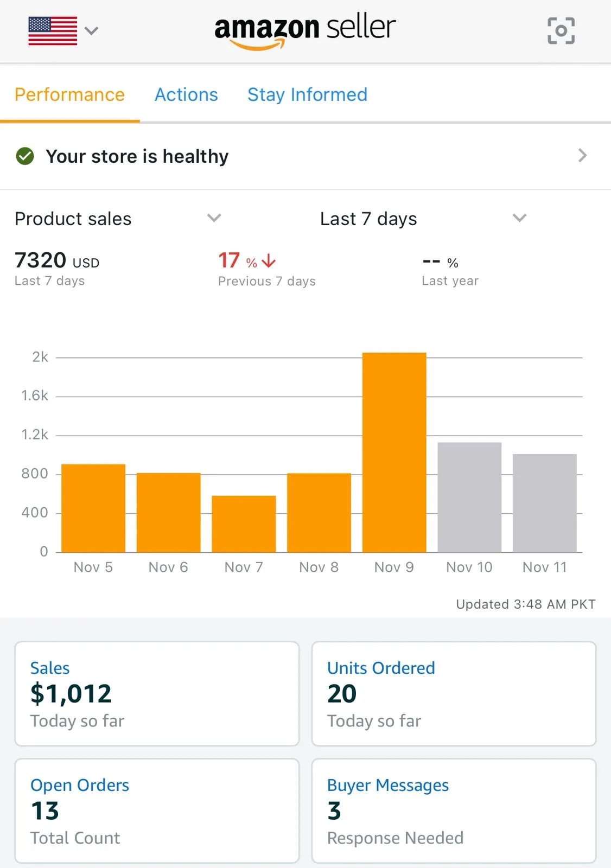Tap the red down-arrow trend indicator

tap(269, 261)
